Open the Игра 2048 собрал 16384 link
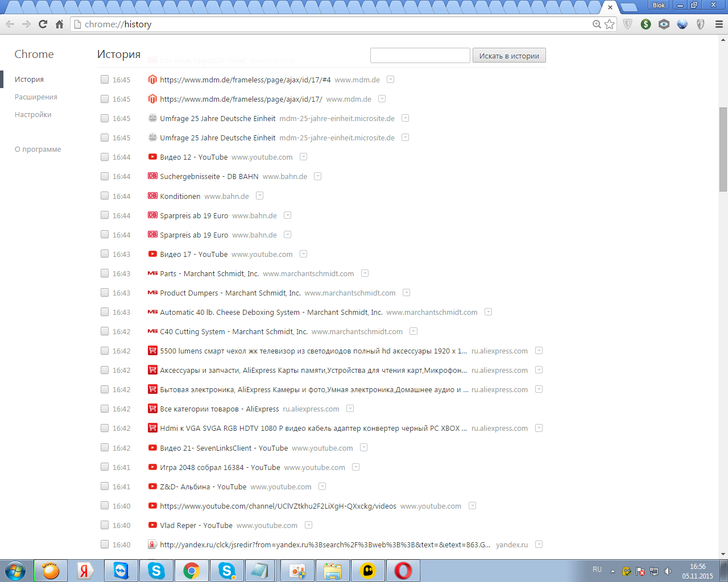 click(x=220, y=467)
